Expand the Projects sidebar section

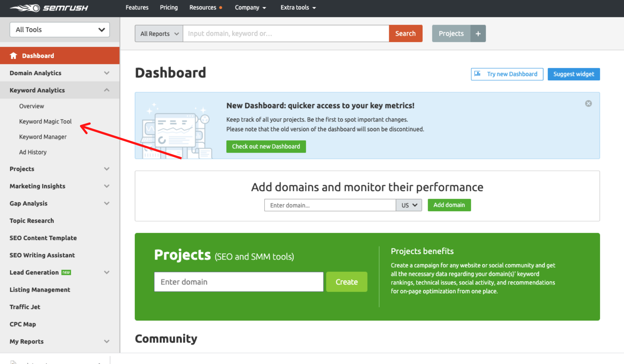[107, 169]
